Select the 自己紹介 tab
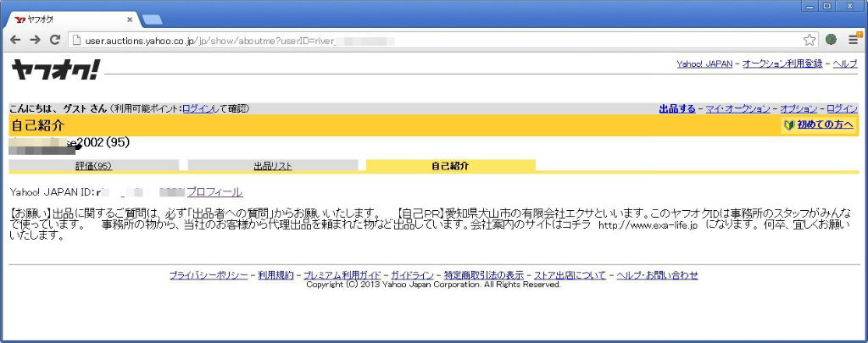Screen dimensions: 868x343 point(451,165)
